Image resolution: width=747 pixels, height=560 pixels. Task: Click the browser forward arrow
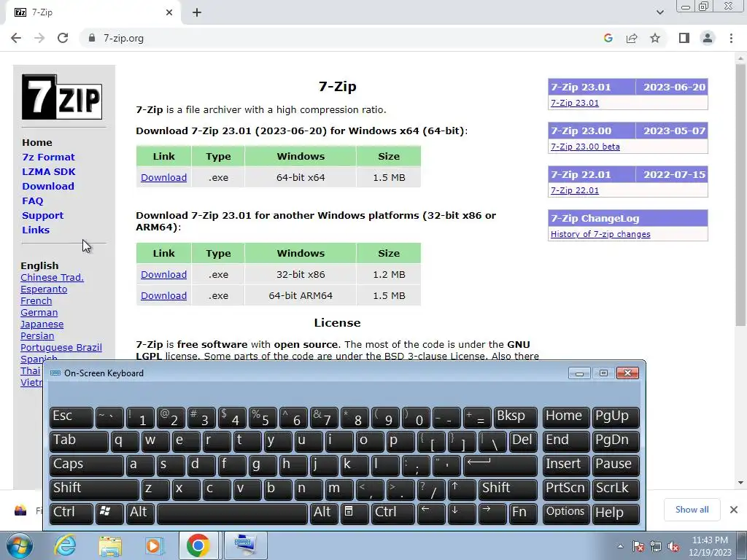(39, 38)
